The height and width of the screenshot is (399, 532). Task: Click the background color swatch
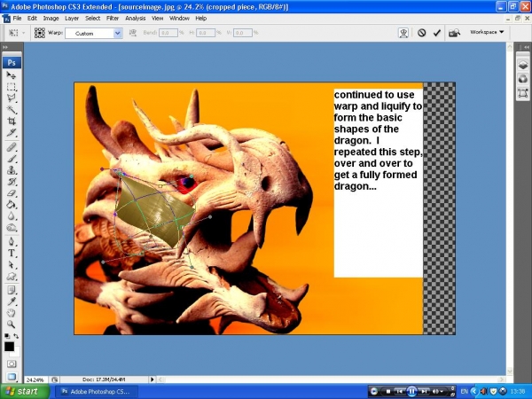17,352
